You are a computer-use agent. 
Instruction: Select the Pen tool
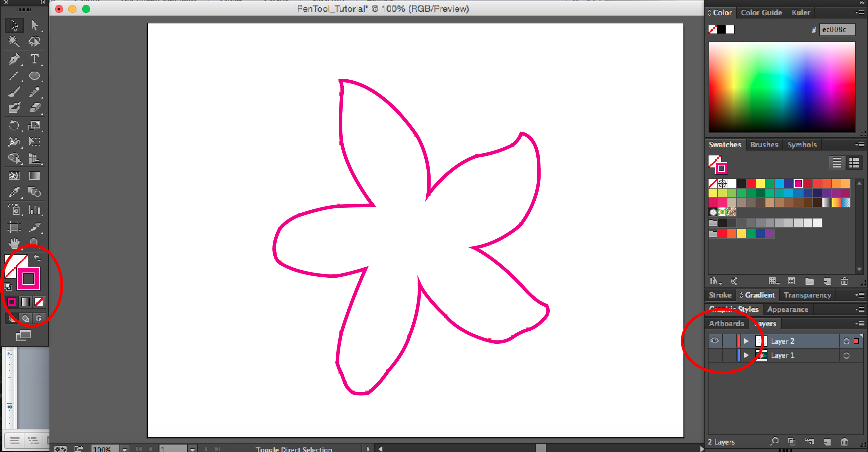coord(14,59)
